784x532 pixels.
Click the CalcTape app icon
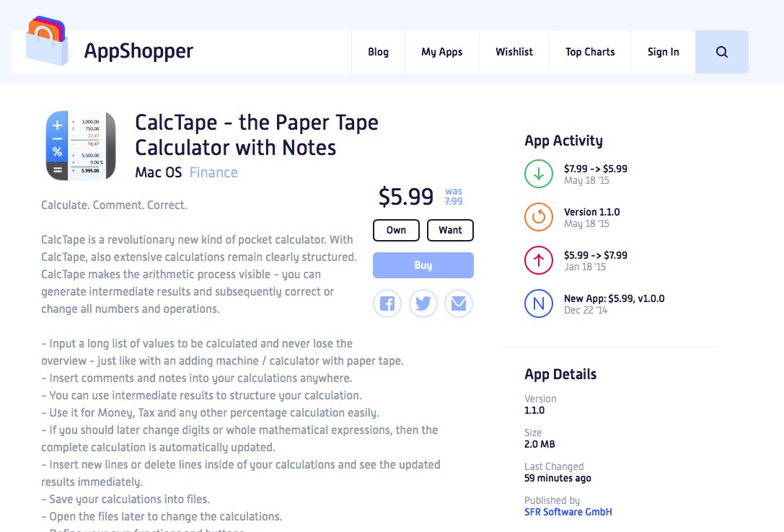(81, 146)
